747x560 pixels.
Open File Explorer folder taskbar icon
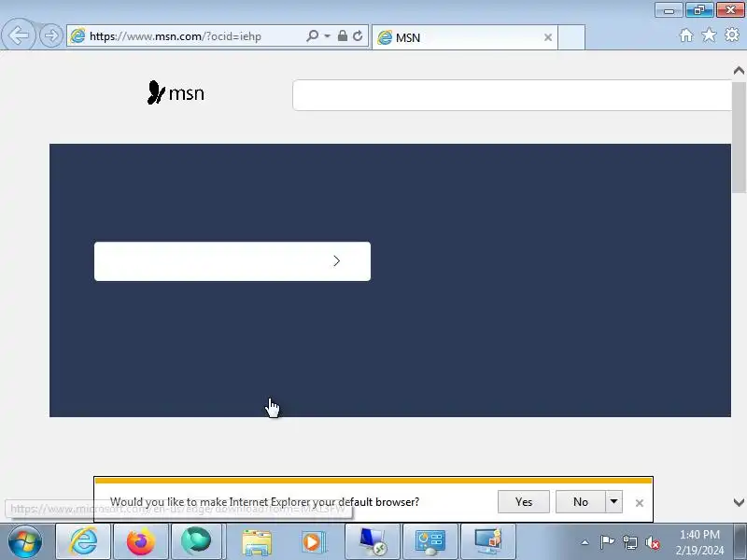pyautogui.click(x=257, y=541)
